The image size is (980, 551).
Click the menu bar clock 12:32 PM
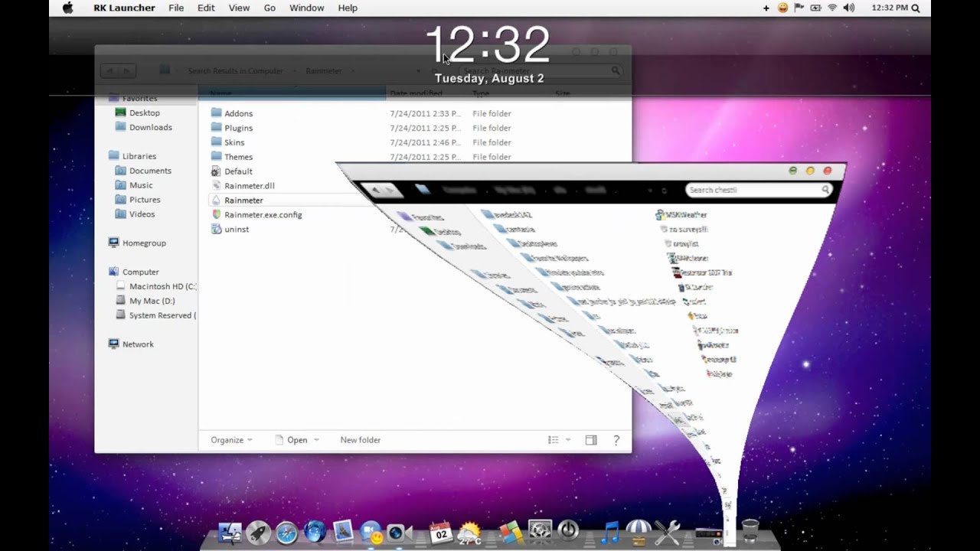coord(890,8)
